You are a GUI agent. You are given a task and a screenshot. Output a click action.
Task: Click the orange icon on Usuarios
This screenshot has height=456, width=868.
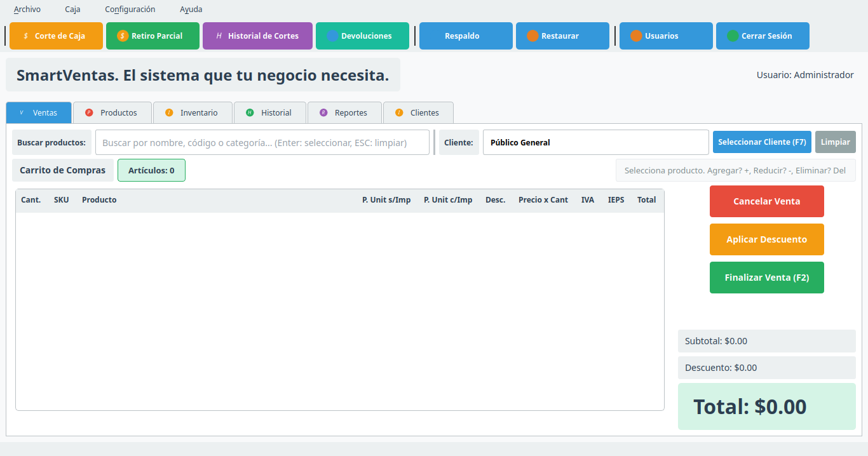pyautogui.click(x=636, y=36)
